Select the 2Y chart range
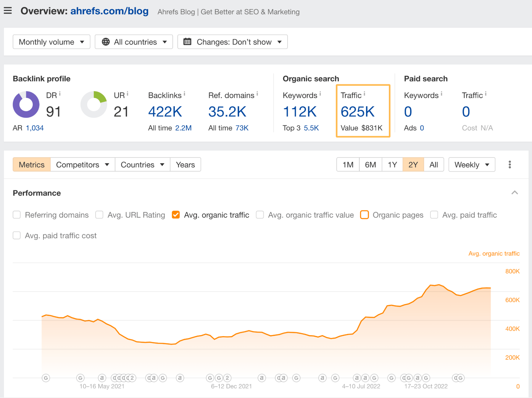 pyautogui.click(x=413, y=165)
